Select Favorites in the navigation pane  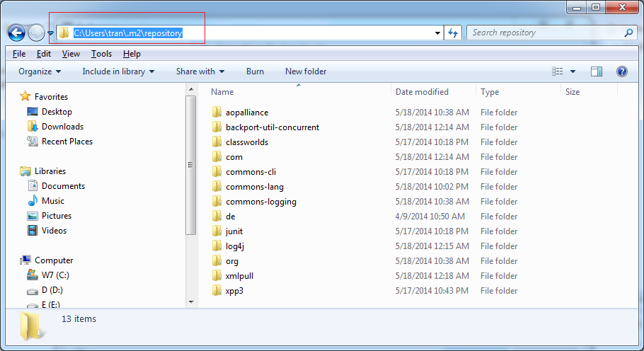point(52,97)
